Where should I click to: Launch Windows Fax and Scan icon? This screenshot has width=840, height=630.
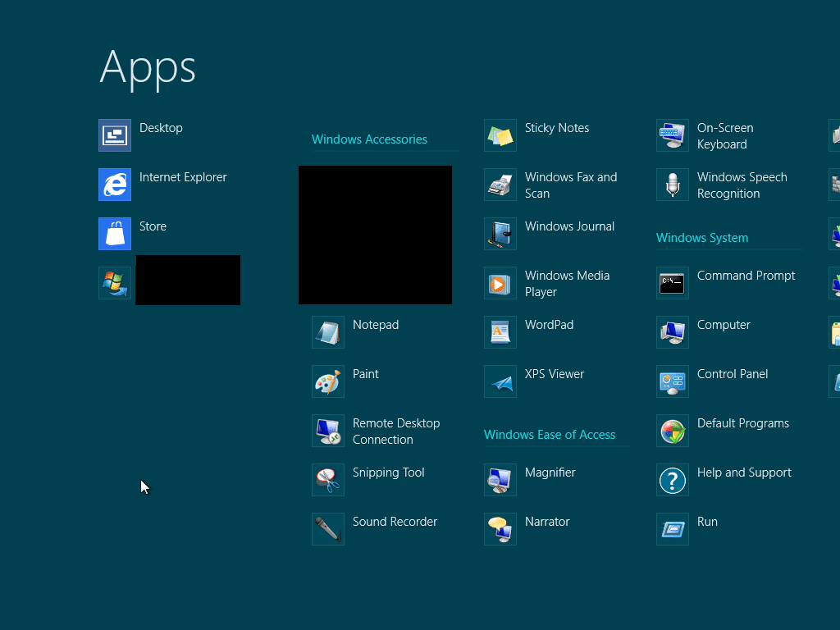tap(500, 185)
